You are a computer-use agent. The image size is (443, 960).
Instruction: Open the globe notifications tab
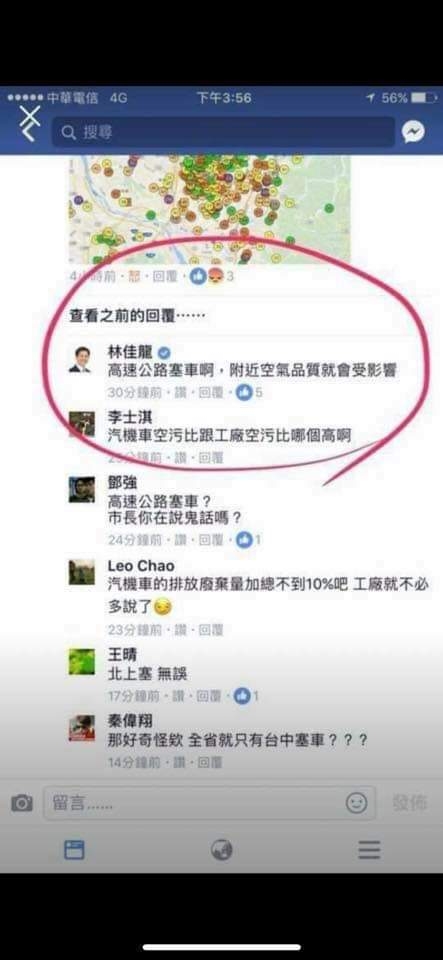[x=222, y=849]
